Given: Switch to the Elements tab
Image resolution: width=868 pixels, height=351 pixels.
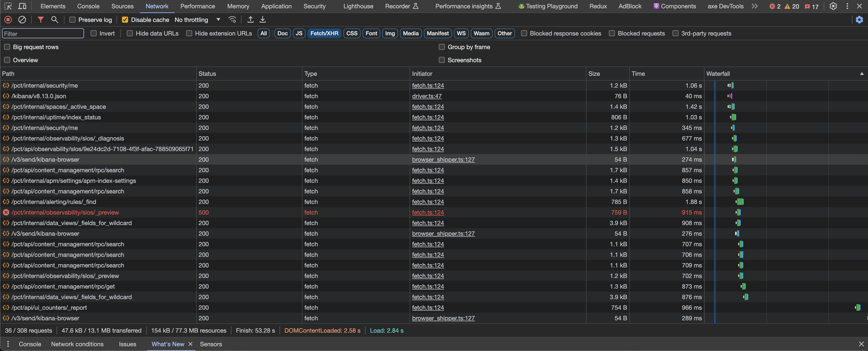Looking at the screenshot, I should [53, 6].
